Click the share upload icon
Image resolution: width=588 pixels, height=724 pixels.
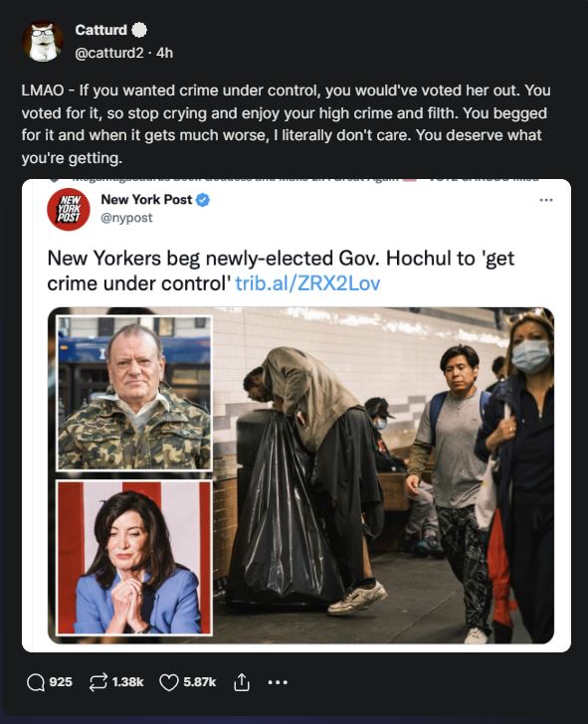click(241, 682)
